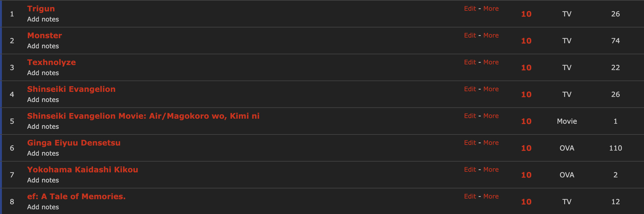Open the Trigun anime title link
The image size is (644, 214).
(x=41, y=9)
